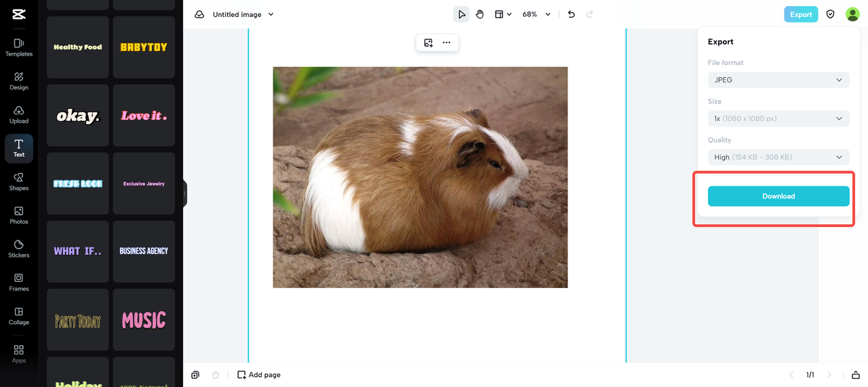Viewport: 868px width, 387px height.
Task: Choose the WHAT IF.. text preset
Action: coord(78,251)
